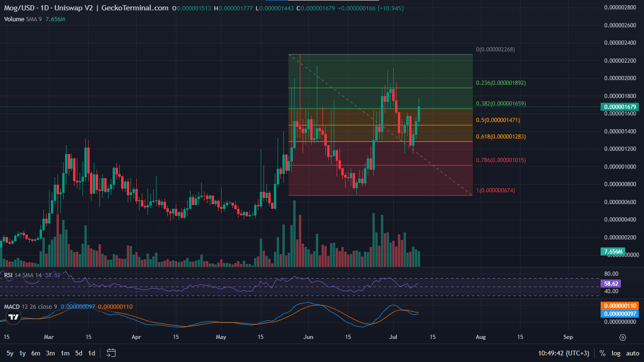The image size is (644, 362).
Task: Open chart settings gear icon
Action: [622, 337]
